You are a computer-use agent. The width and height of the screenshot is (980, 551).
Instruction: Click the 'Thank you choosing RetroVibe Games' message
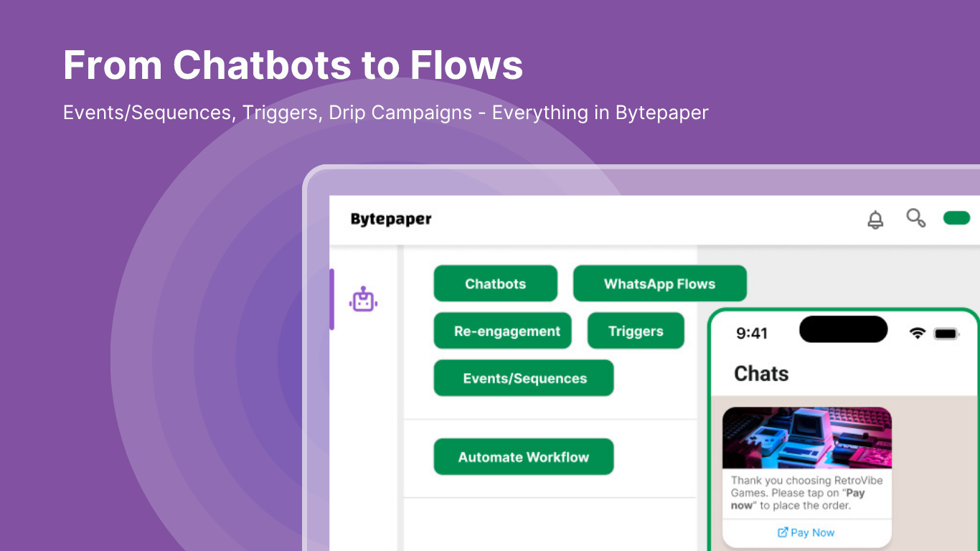click(807, 493)
